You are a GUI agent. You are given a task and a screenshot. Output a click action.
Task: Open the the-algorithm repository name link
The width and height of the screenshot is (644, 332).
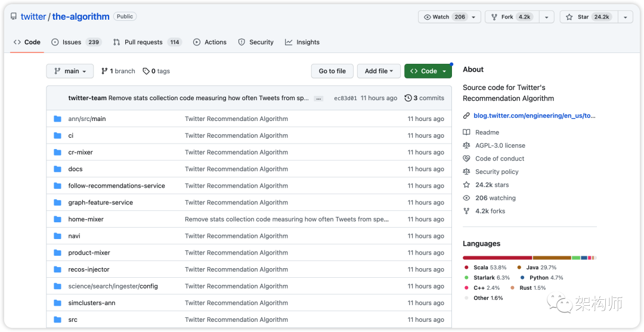click(x=80, y=17)
